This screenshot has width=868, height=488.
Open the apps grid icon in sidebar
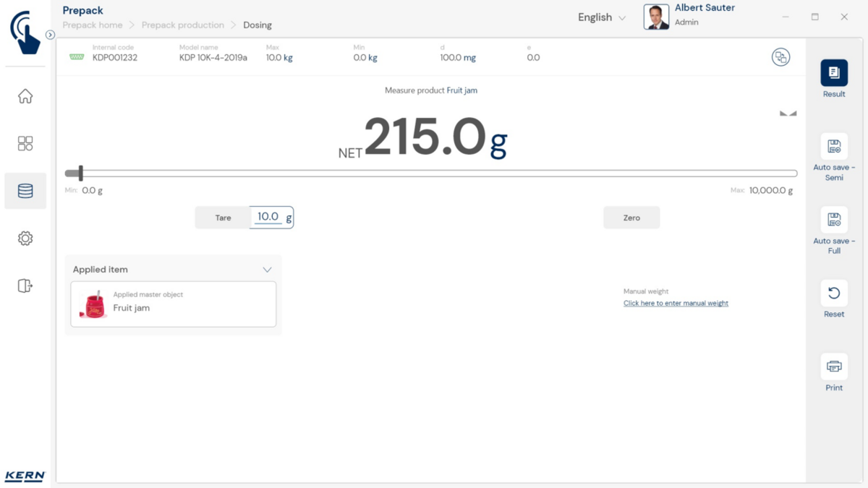tap(25, 143)
